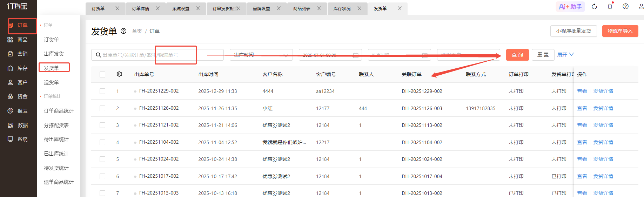The width and height of the screenshot is (644, 197).
Task: Switch to the 订单详情 tab
Action: (x=141, y=8)
